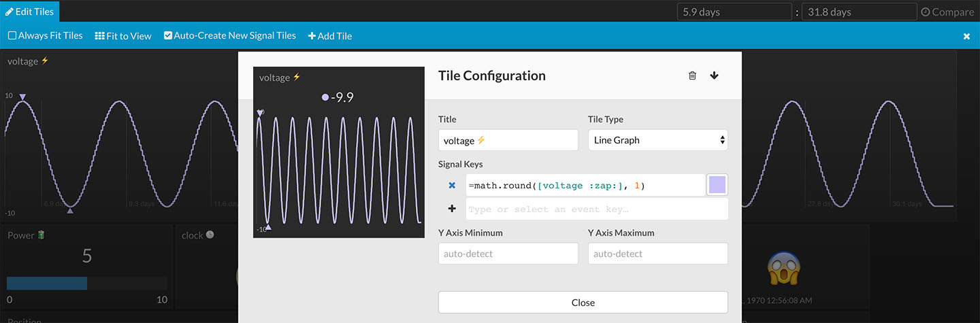Click the trash icon to delete tile
This screenshot has height=323, width=980.
692,75
